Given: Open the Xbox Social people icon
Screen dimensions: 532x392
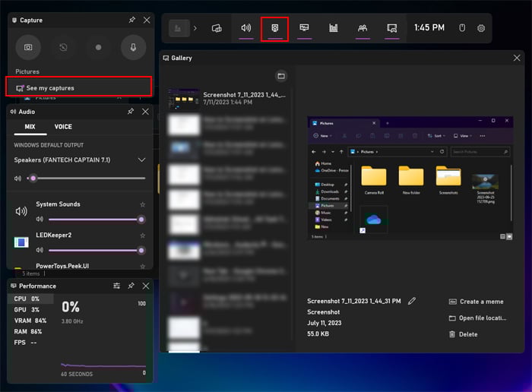Looking at the screenshot, I should point(363,28).
